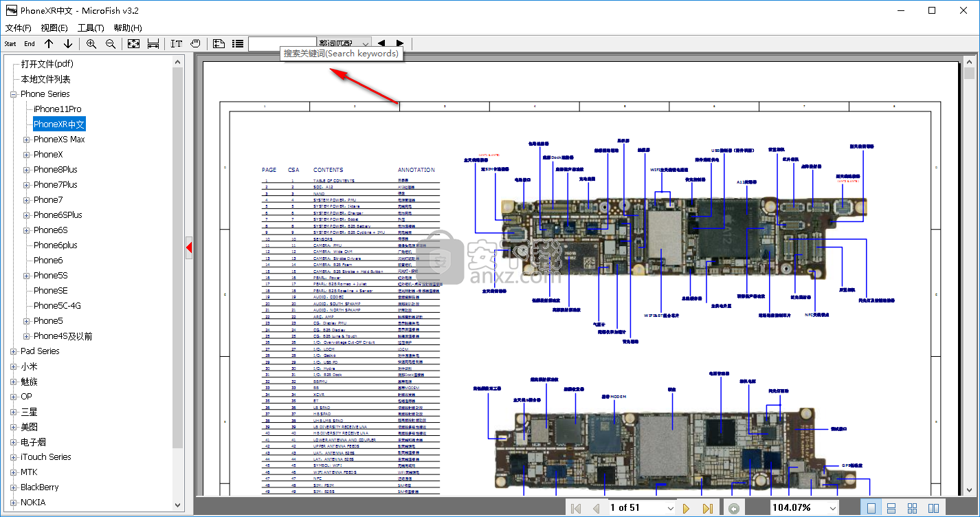Click NOKIA in the tree

click(33, 503)
